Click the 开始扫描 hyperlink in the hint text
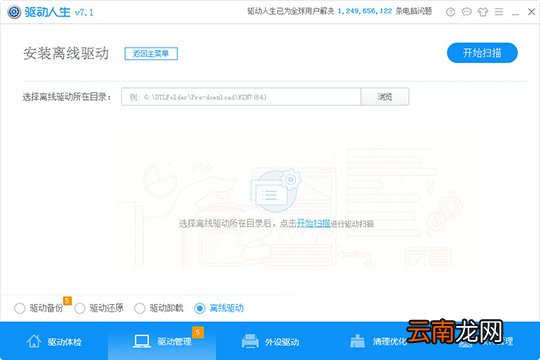The image size is (540, 360). (314, 223)
